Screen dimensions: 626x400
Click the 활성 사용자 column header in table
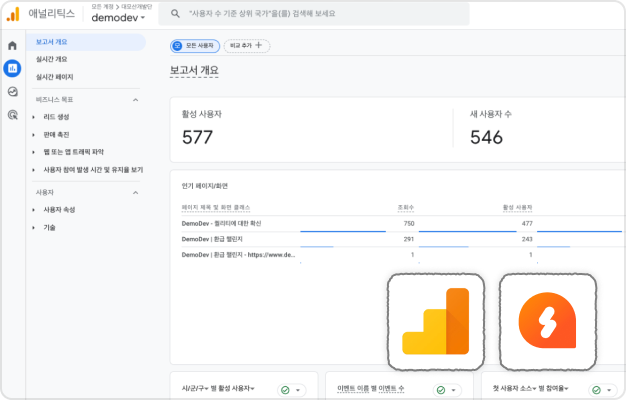pos(517,208)
